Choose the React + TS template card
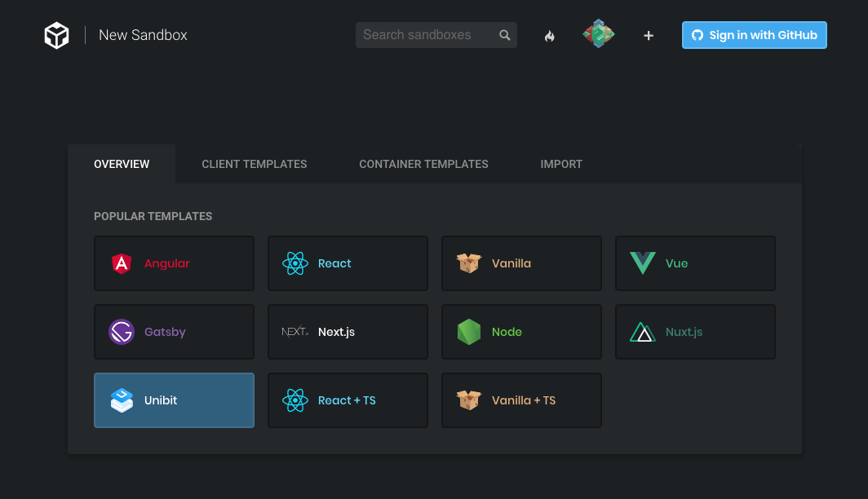The image size is (868, 499). [x=348, y=400]
